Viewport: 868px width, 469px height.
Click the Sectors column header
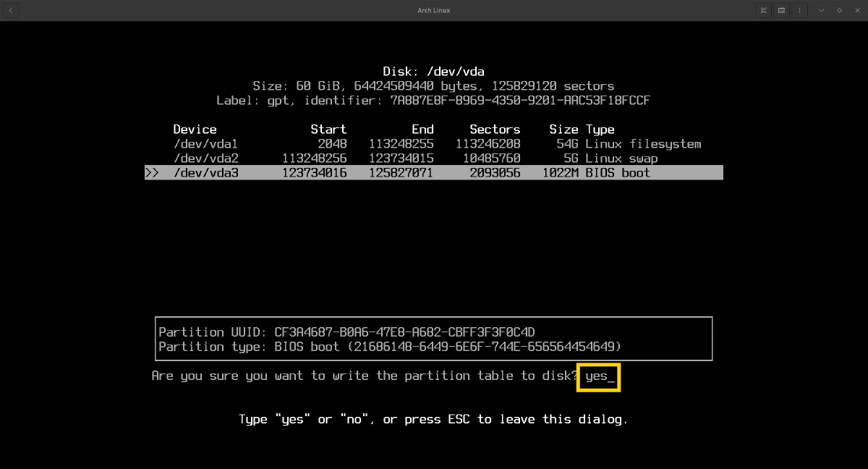[495, 130]
